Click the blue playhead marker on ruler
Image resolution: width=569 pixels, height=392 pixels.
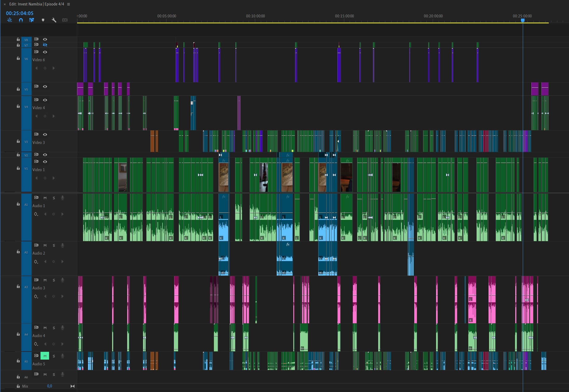523,20
